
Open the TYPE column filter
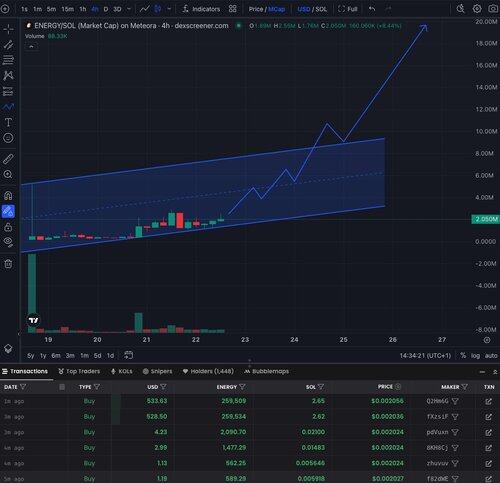tap(97, 387)
